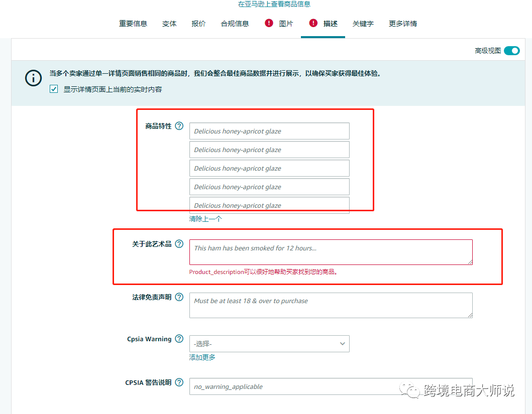Turn off the 高级视图 toggle
This screenshot has width=532, height=414.
point(511,50)
